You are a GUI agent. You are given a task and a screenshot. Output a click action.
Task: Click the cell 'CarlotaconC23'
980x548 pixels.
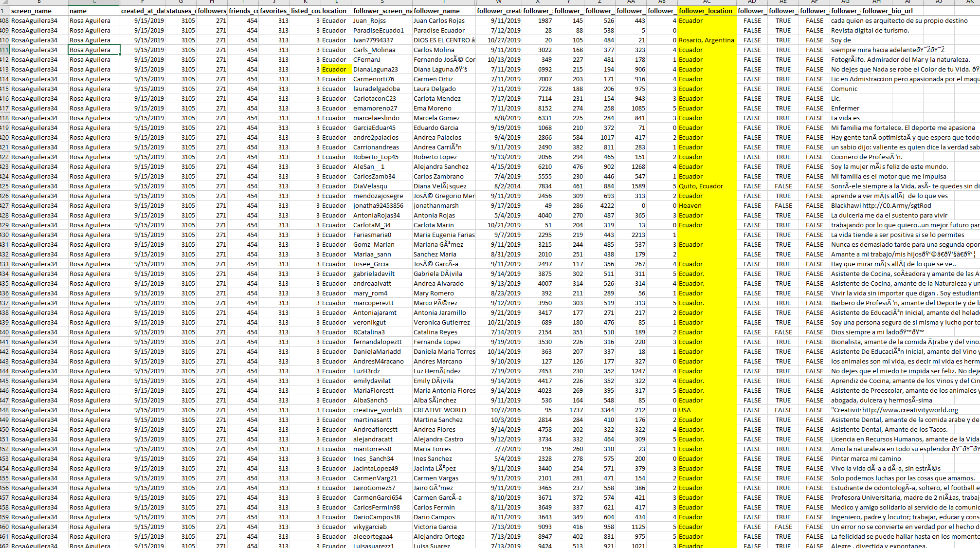(x=382, y=98)
